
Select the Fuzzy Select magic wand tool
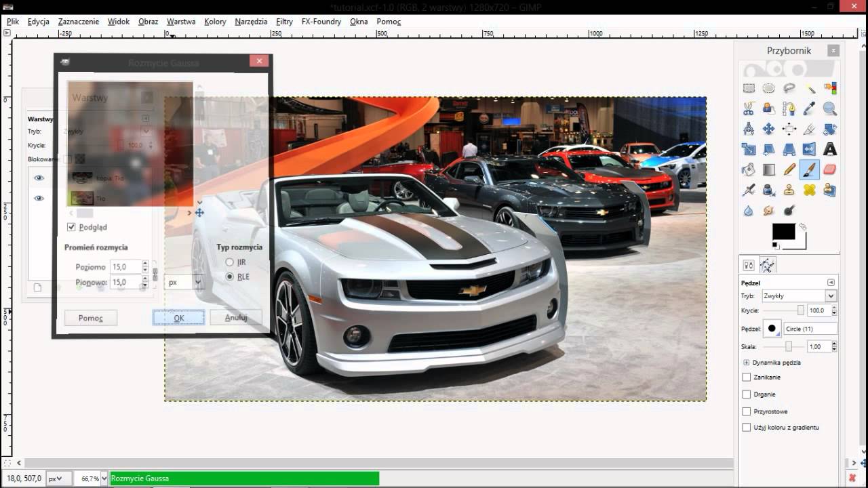tap(810, 88)
